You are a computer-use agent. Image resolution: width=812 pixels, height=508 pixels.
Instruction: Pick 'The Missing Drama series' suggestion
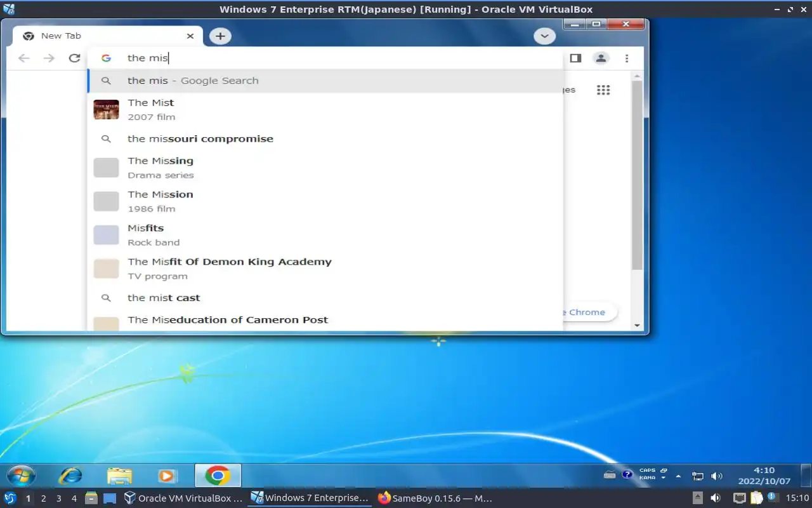[325, 168]
